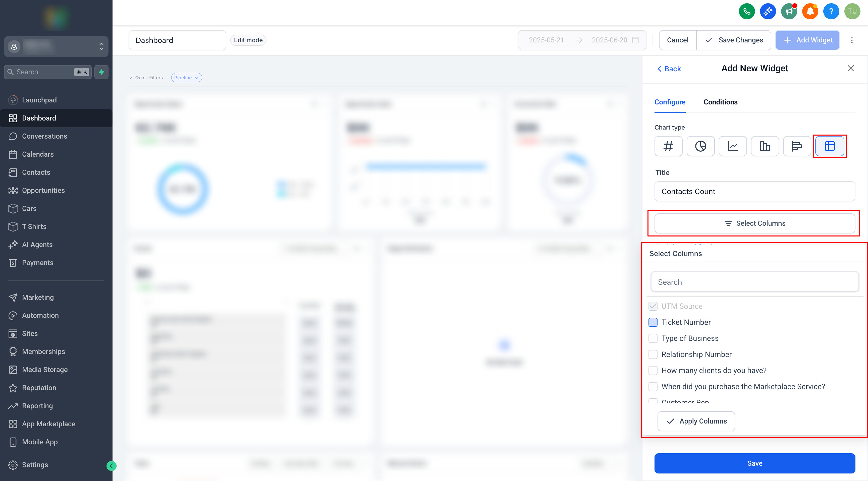The height and width of the screenshot is (481, 868).
Task: Collapse the sidebar with the green arrow
Action: coord(112,466)
